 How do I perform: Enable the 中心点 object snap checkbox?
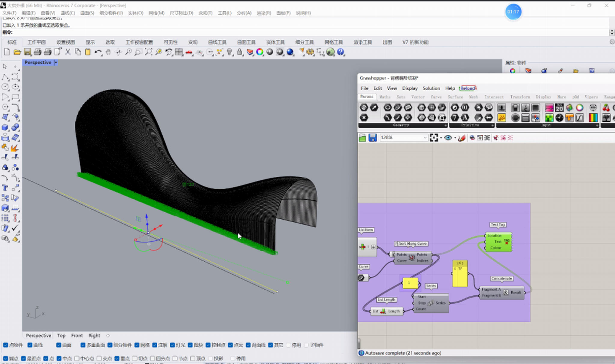[x=77, y=358]
